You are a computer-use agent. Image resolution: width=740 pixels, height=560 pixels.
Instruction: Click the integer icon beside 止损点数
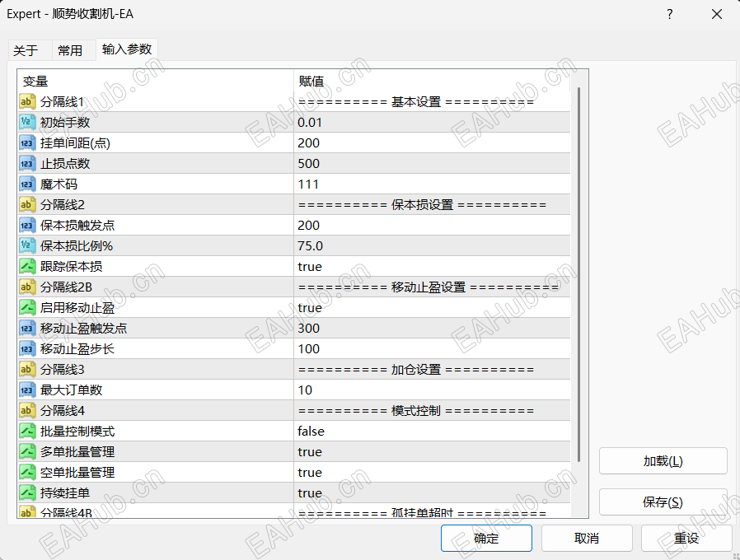coord(27,163)
